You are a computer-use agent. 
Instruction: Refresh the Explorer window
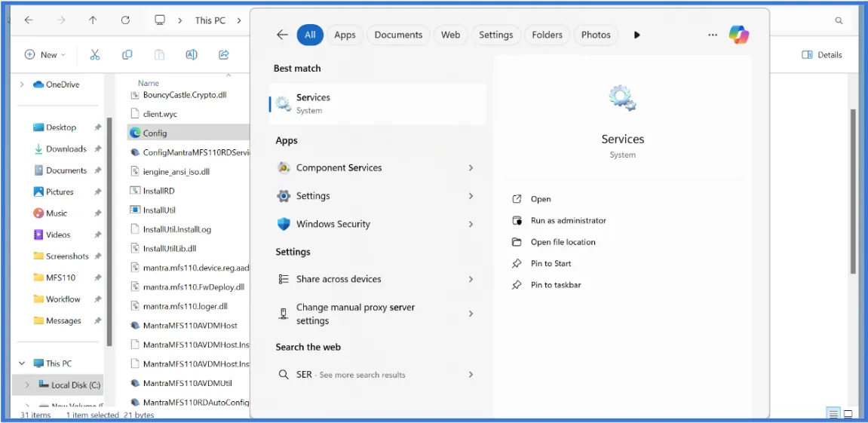(x=126, y=20)
